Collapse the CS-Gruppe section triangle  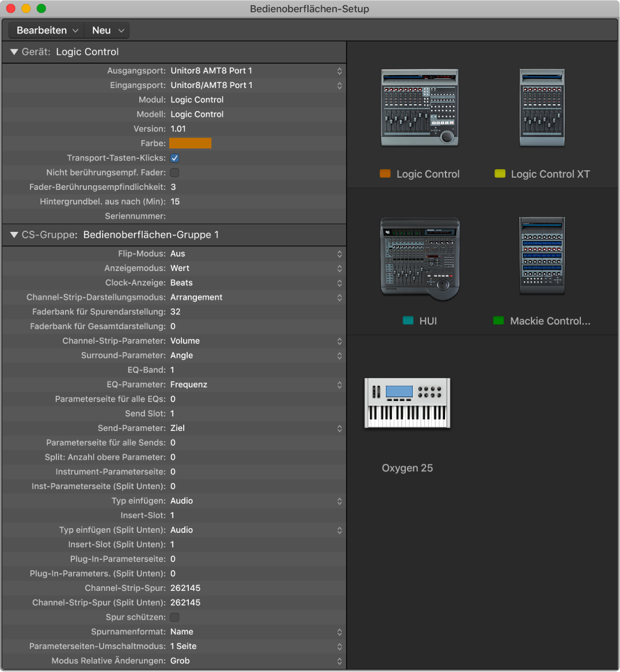[x=14, y=235]
